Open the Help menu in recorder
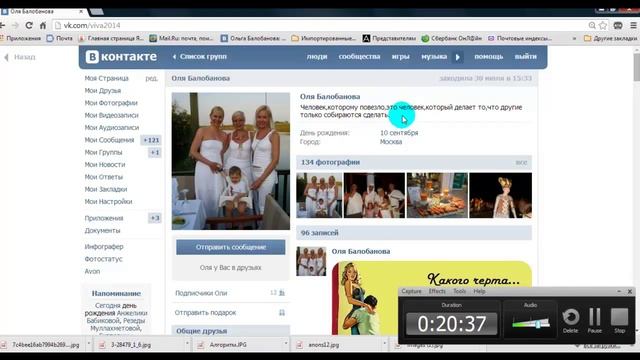This screenshot has height=360, width=640. click(x=479, y=291)
